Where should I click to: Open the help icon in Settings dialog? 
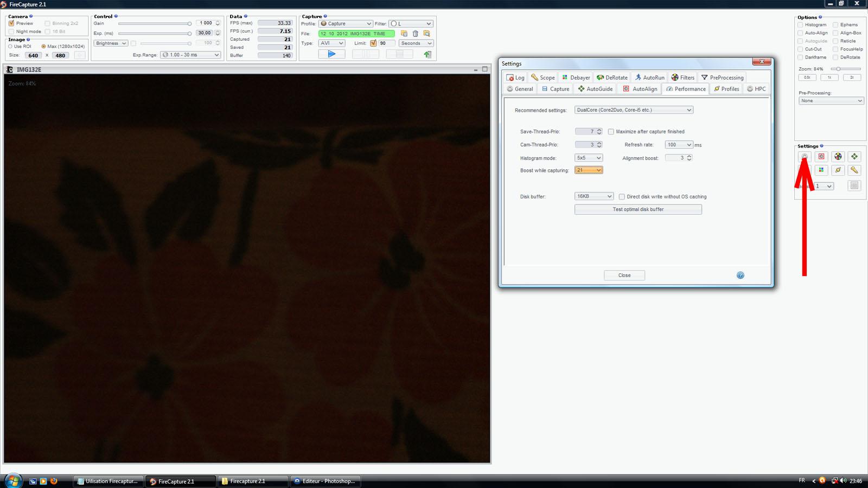(741, 275)
